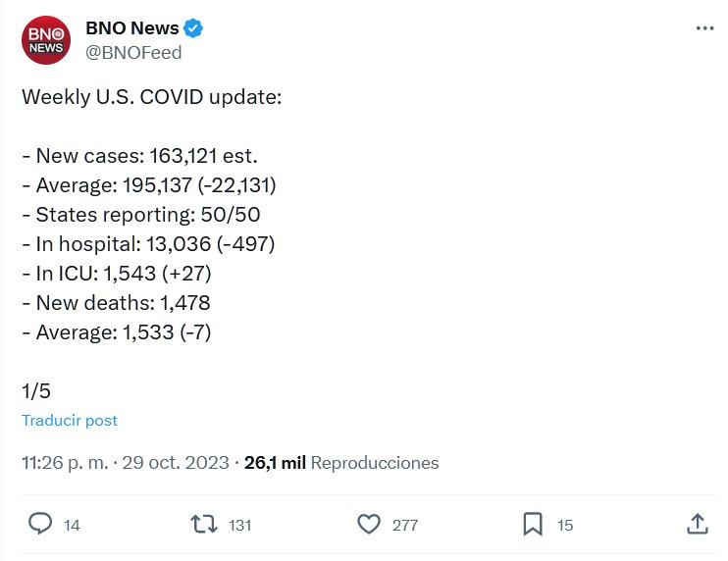
Task: Click the repost count 131
Action: pos(239,526)
